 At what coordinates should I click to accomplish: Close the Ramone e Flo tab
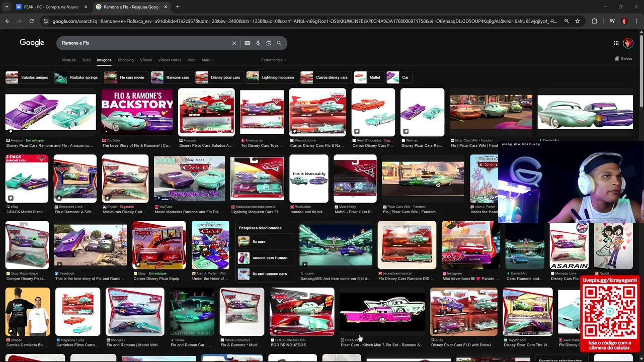click(x=166, y=7)
